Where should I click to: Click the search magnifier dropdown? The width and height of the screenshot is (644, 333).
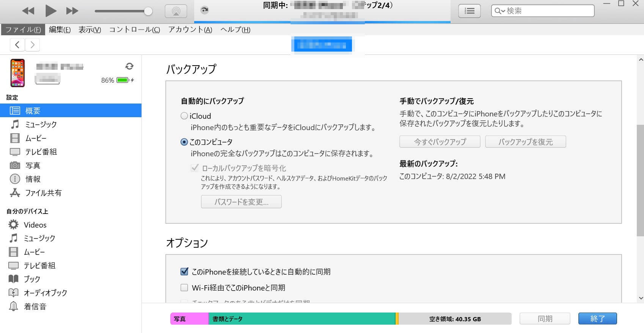pos(500,11)
